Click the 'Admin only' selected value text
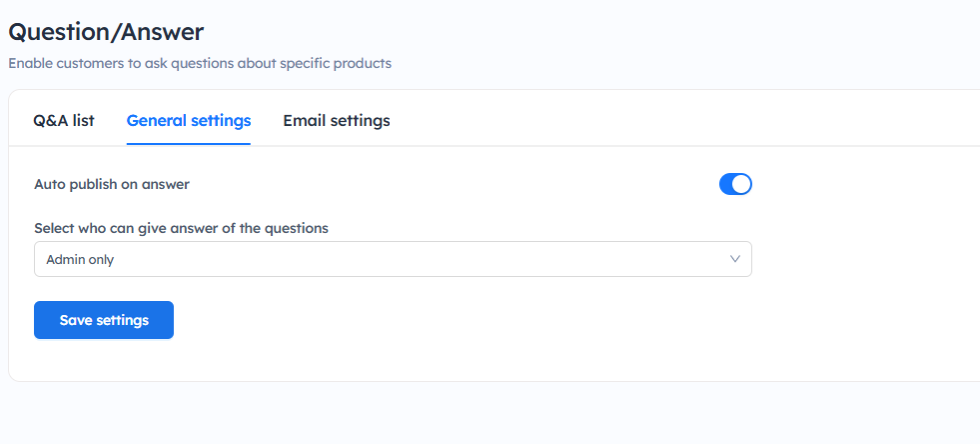Viewport: 980px width, 444px height. (x=80, y=260)
